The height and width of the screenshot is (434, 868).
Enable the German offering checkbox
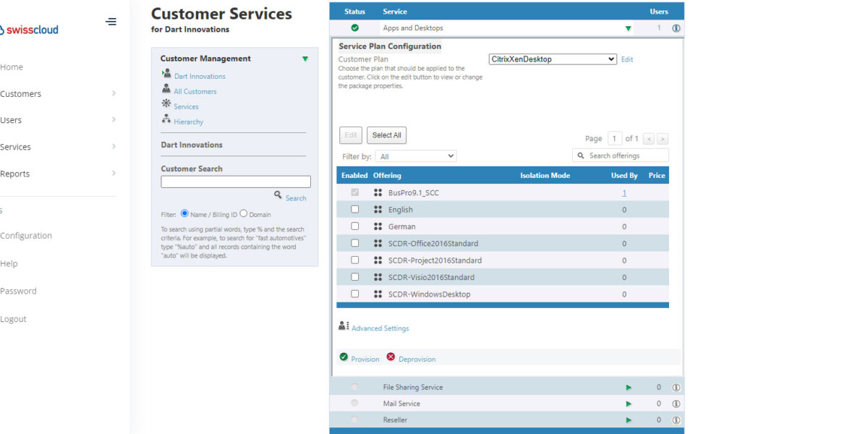[354, 226]
